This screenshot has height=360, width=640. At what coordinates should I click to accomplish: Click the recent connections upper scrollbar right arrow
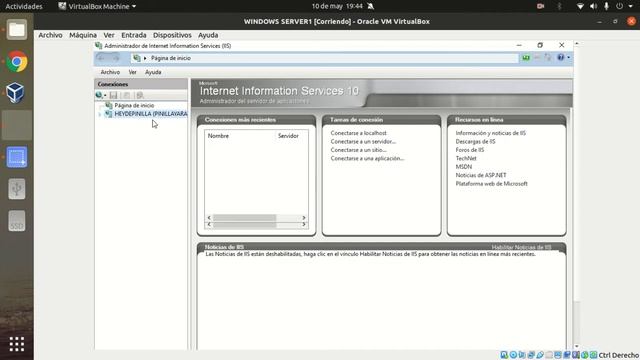click(304, 218)
